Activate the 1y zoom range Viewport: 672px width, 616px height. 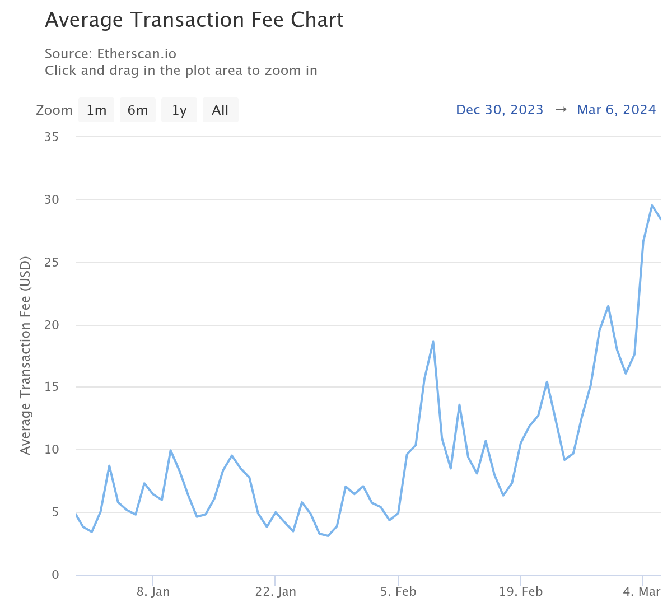tap(179, 110)
